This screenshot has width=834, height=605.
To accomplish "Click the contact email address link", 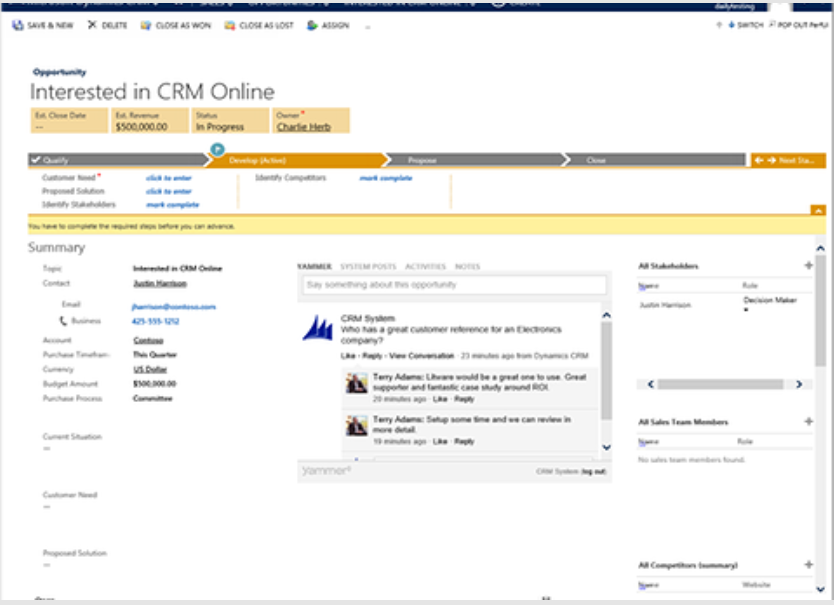I will [x=173, y=306].
